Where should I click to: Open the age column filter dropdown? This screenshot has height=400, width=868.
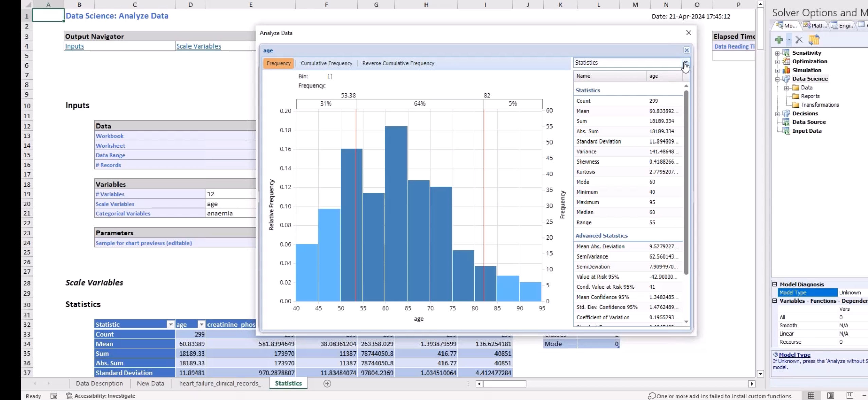(x=201, y=324)
